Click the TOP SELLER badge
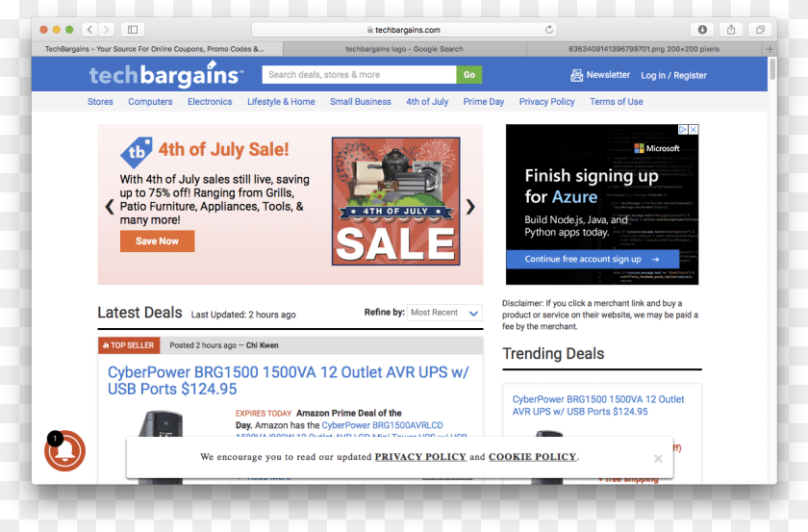Viewport: 808px width, 532px height. point(129,345)
